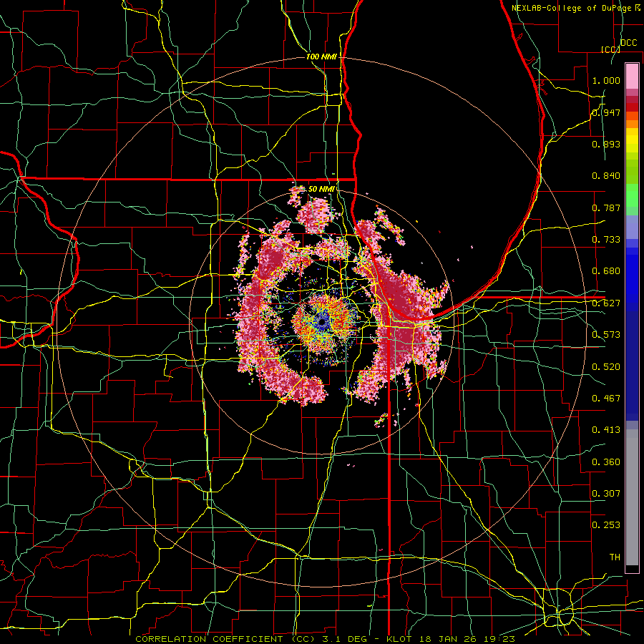Click the 0.307 scale value

(x=606, y=494)
